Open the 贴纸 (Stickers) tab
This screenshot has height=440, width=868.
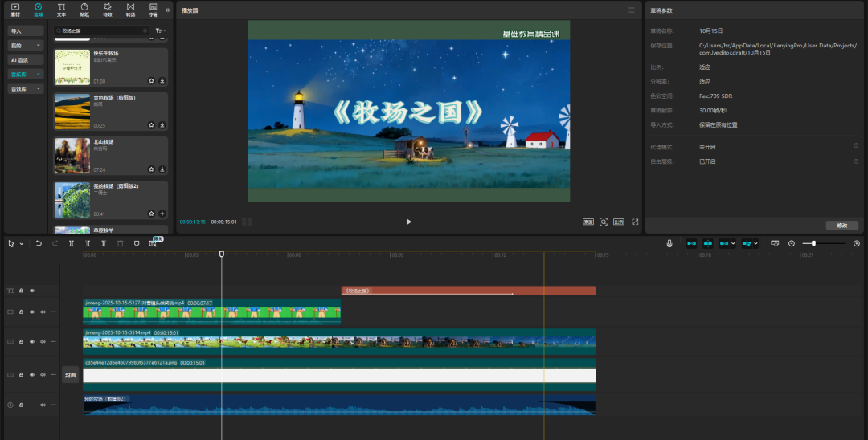[84, 10]
